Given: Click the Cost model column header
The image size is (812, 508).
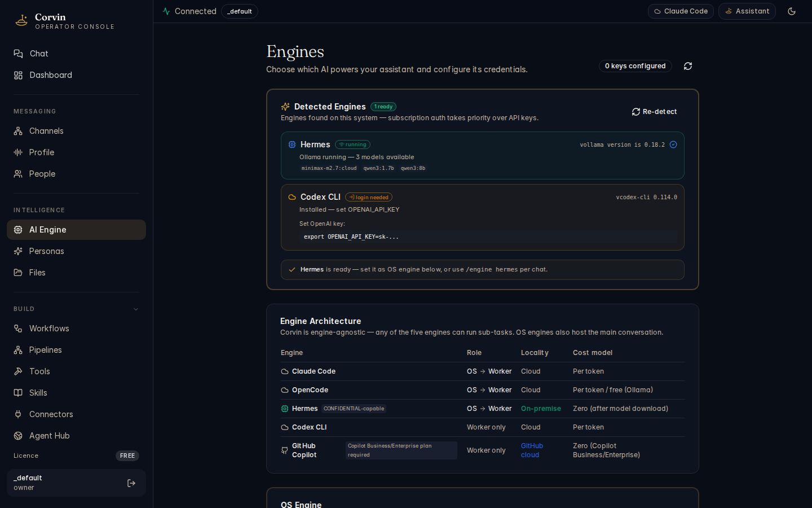Looking at the screenshot, I should tap(593, 353).
